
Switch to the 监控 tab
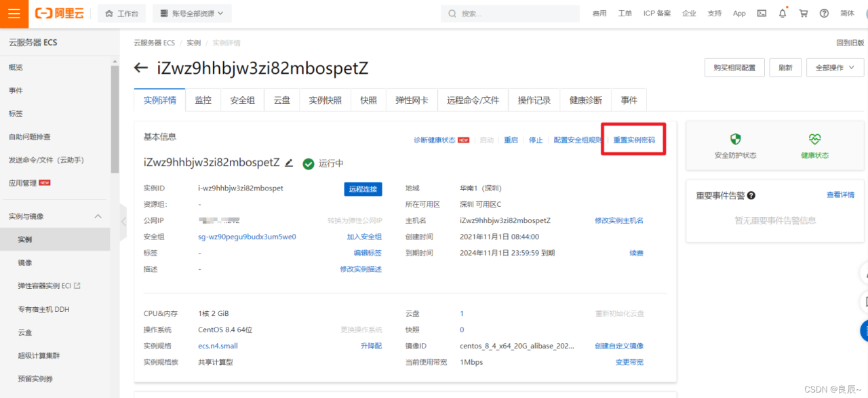[203, 100]
